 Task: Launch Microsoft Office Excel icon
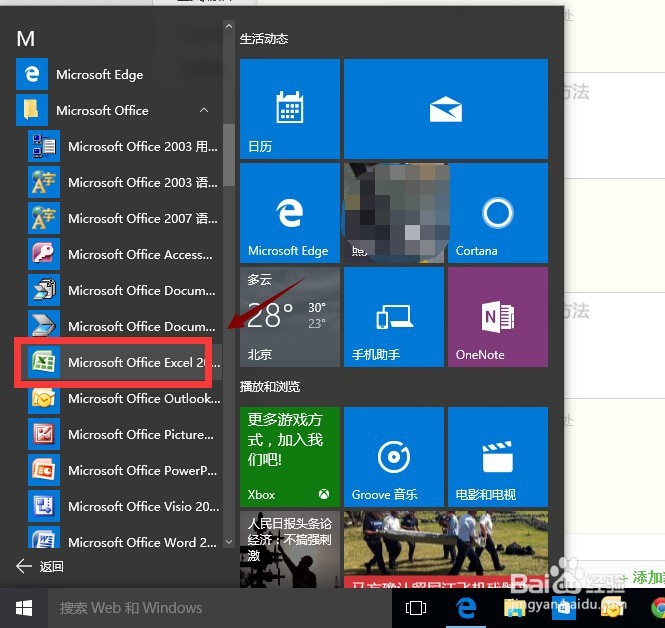(x=44, y=362)
